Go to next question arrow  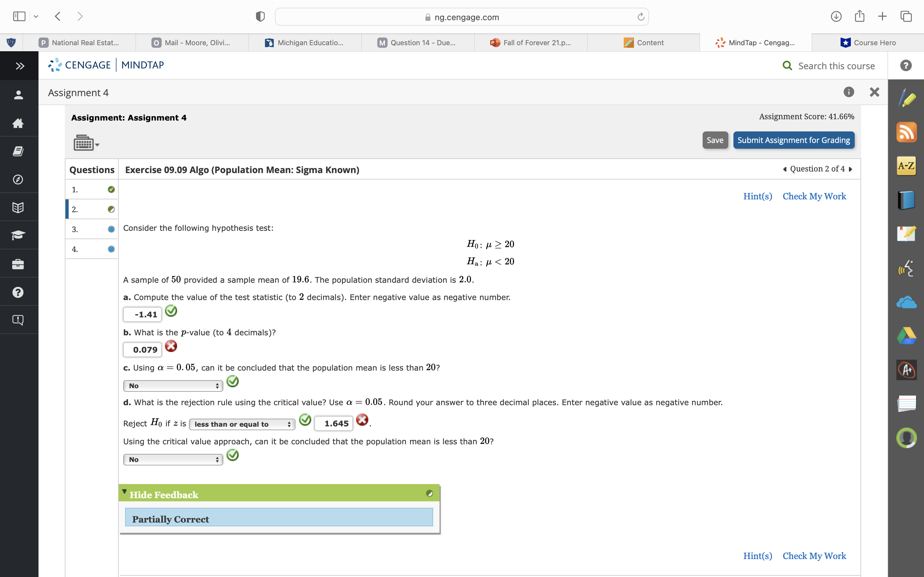coord(851,169)
